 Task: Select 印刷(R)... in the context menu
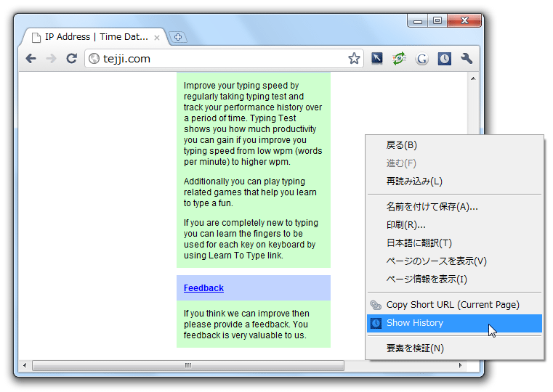point(455,225)
